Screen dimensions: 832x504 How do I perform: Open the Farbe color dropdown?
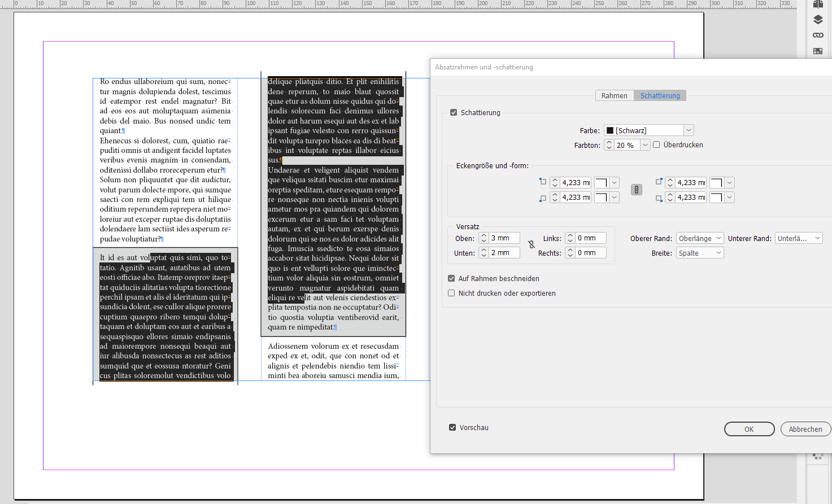(689, 130)
